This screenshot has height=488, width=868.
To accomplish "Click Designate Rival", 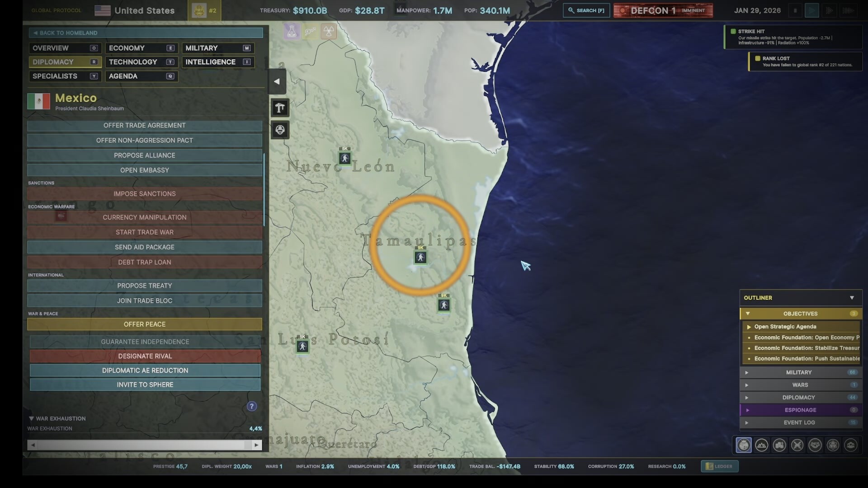I will pyautogui.click(x=145, y=356).
